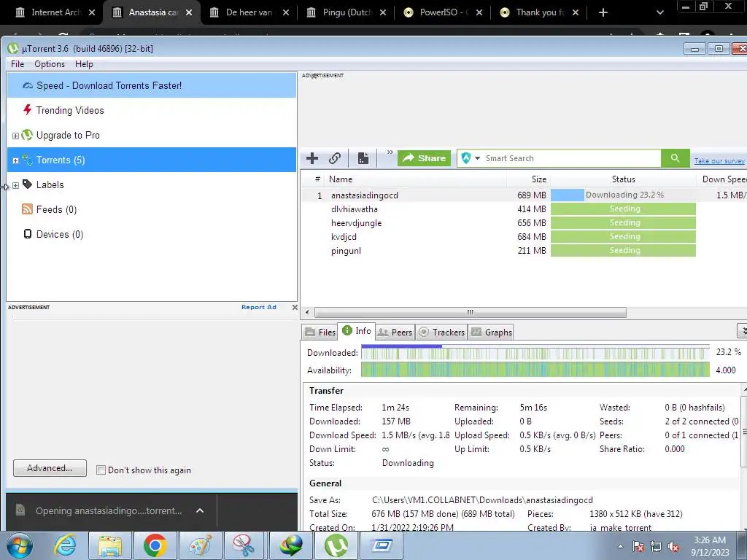The image size is (747, 560).
Task: Click the Downloaded pieces bar
Action: 535,353
